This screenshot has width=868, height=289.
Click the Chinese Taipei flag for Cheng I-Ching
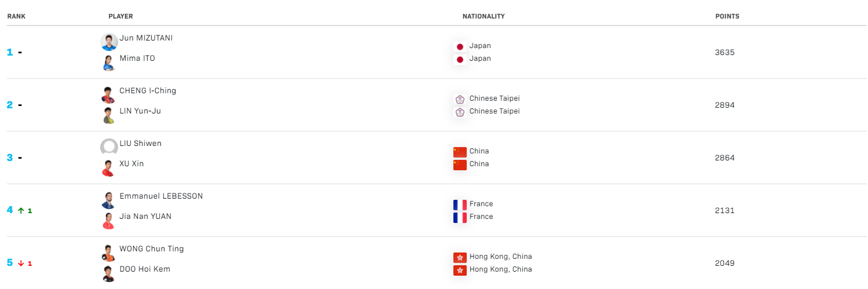click(460, 99)
